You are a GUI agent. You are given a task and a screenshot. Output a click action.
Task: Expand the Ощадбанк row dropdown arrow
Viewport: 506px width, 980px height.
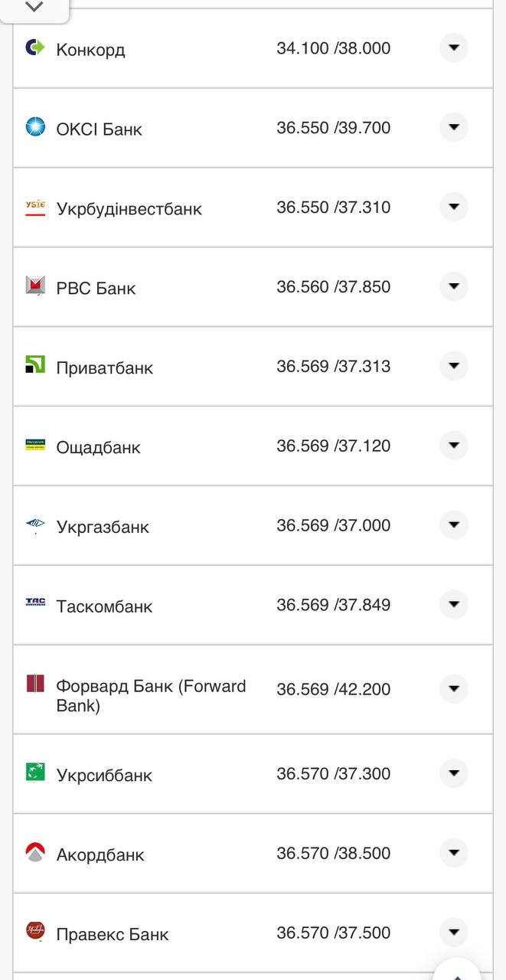pyautogui.click(x=453, y=446)
